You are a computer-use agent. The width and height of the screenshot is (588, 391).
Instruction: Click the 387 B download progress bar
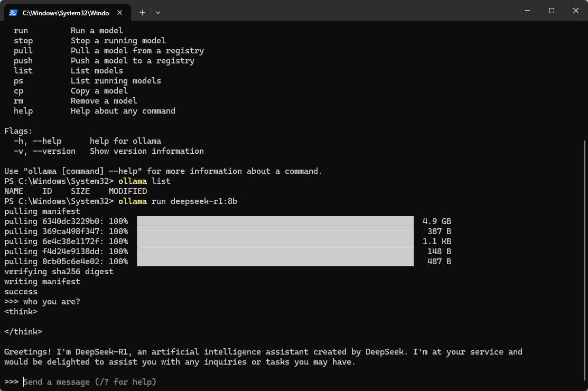pos(275,231)
